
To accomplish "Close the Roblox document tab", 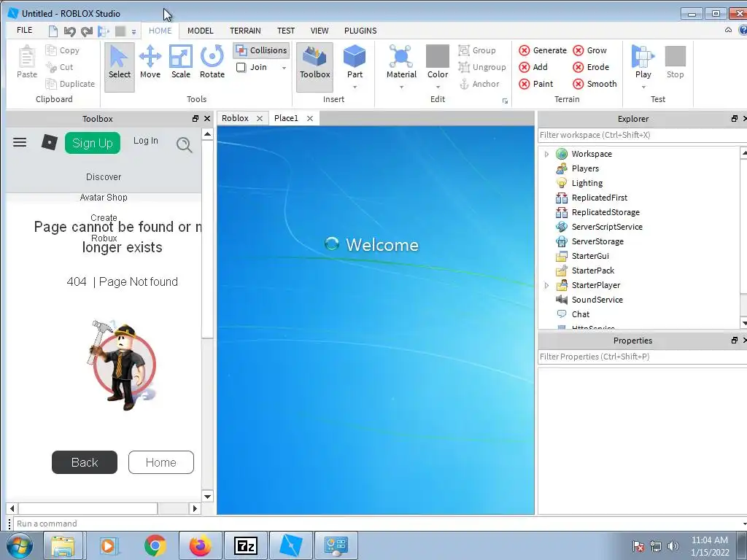I will (260, 119).
